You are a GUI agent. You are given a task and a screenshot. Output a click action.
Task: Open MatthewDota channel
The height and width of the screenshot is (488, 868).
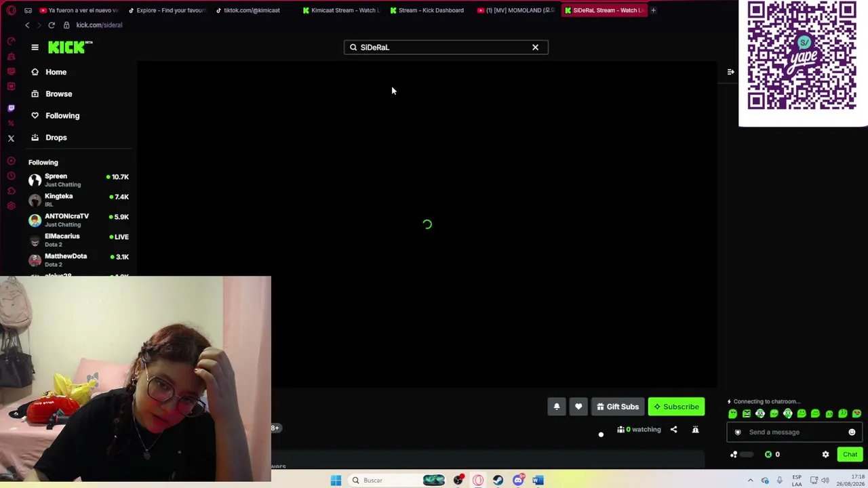(x=79, y=260)
